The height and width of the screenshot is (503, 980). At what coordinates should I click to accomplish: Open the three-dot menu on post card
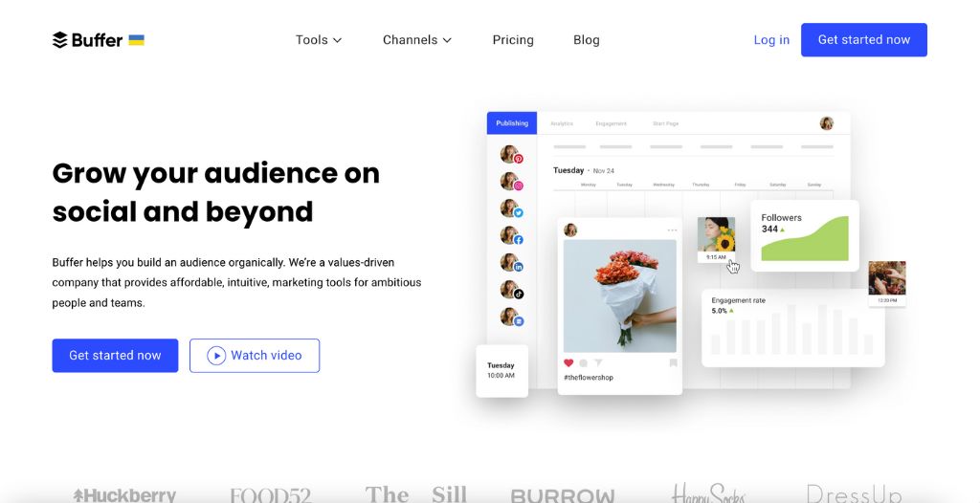pos(672,230)
